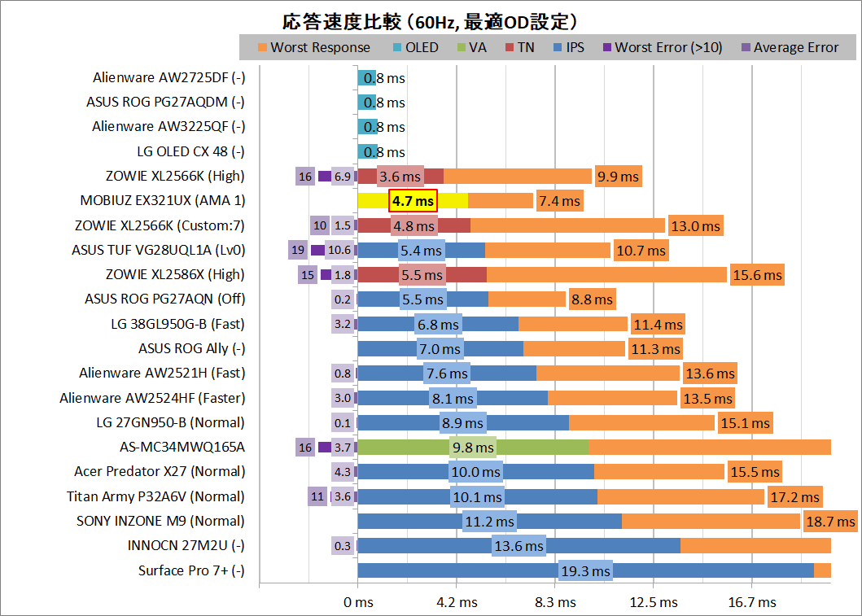The image size is (862, 616).
Task: Click the LG OLED CX 48 (-) label
Action: pos(190,151)
